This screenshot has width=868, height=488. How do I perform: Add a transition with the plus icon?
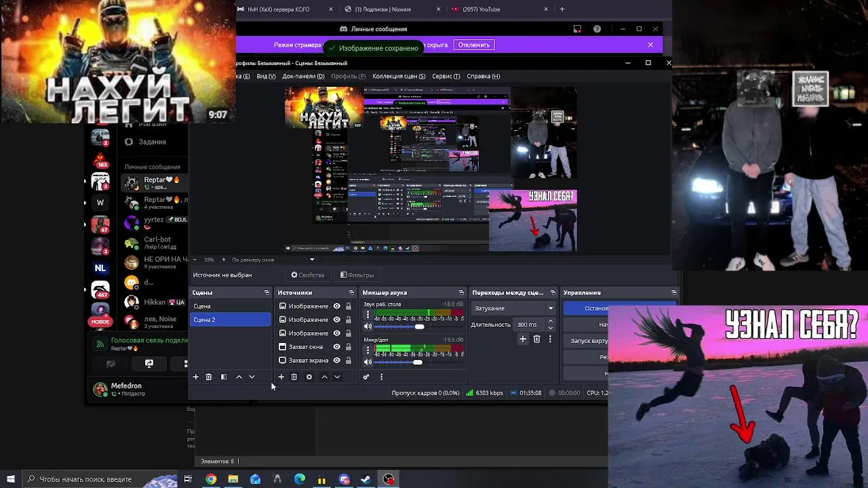(523, 339)
